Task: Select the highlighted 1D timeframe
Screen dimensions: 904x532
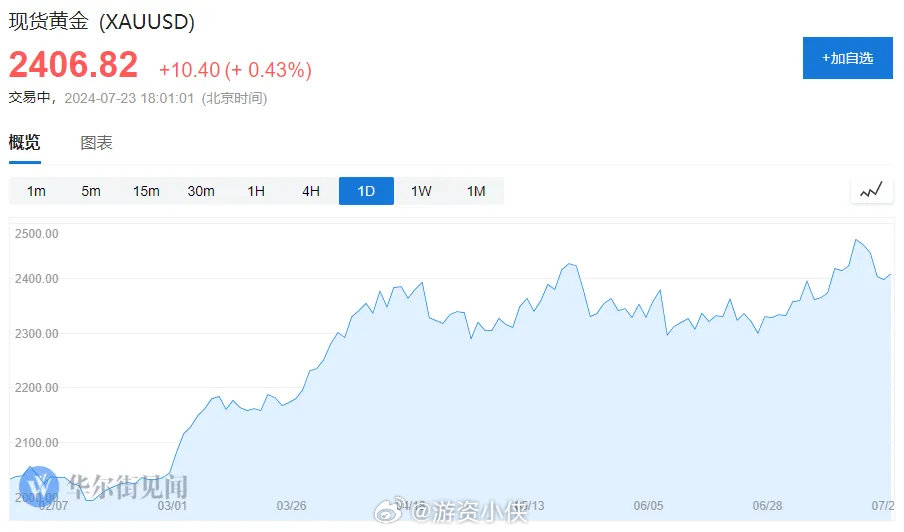Action: click(366, 191)
